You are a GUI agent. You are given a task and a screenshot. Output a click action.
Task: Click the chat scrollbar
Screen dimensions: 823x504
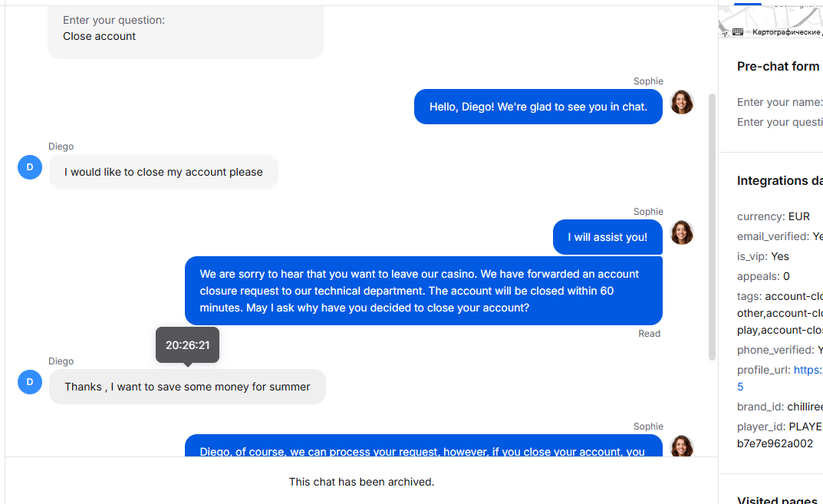(x=713, y=227)
